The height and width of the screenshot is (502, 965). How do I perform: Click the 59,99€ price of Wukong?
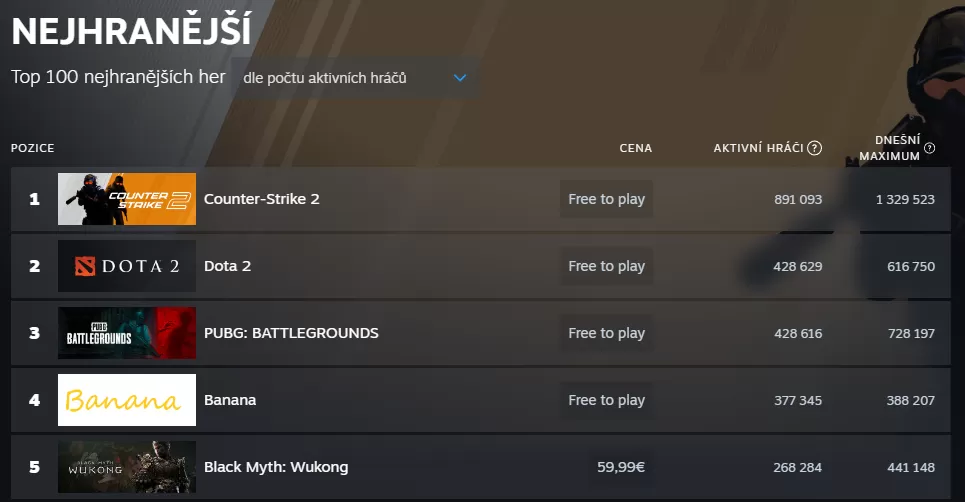pyautogui.click(x=620, y=467)
